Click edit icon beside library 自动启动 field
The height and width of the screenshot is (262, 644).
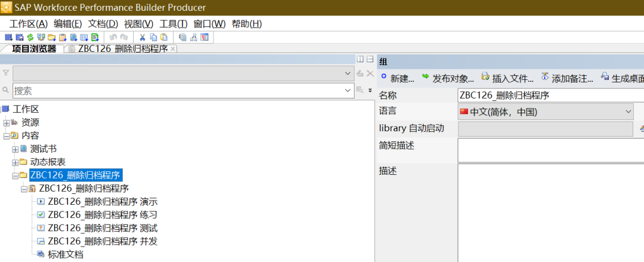pos(642,129)
